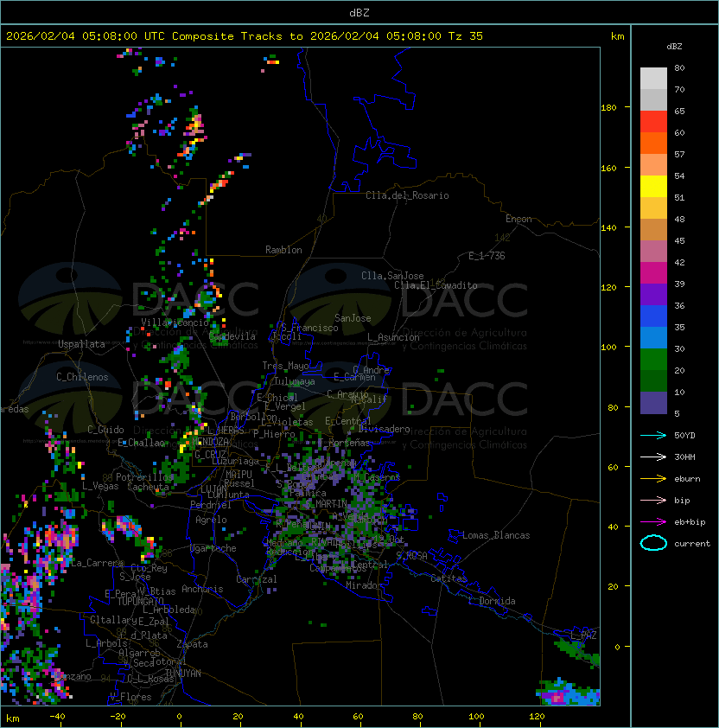This screenshot has width=719, height=728.
Task: Click the 'Potrerillos' map label
Action: pyautogui.click(x=144, y=476)
